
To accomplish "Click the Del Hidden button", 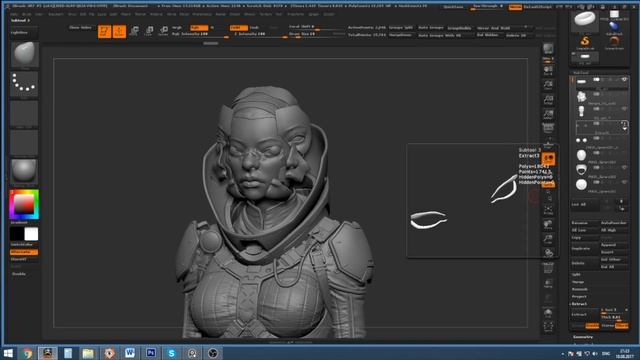I will [487, 35].
